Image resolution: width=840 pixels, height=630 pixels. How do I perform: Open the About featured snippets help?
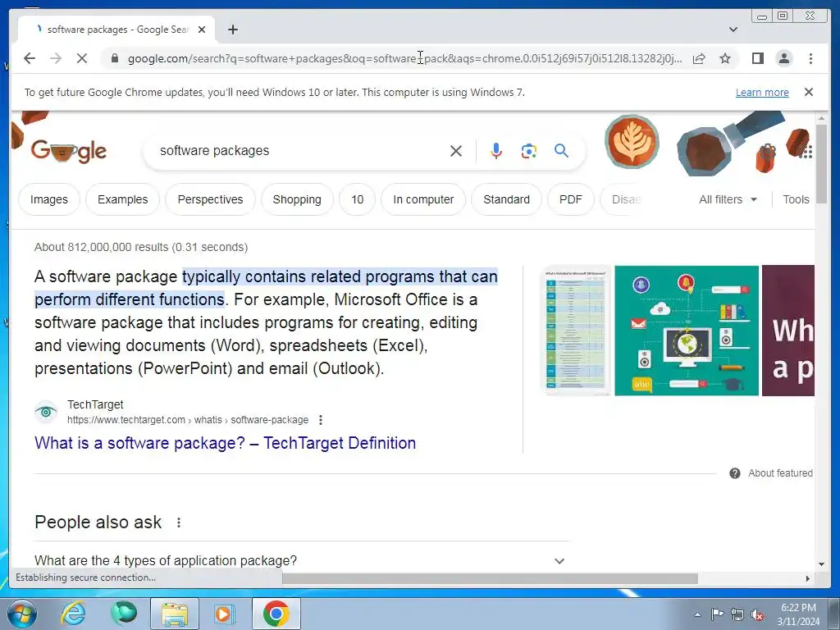(x=771, y=473)
